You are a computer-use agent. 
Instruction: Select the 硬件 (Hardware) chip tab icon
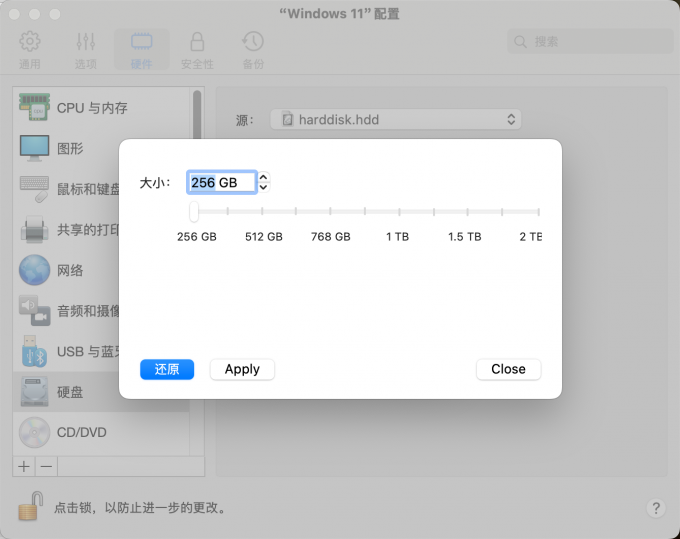[x=141, y=42]
